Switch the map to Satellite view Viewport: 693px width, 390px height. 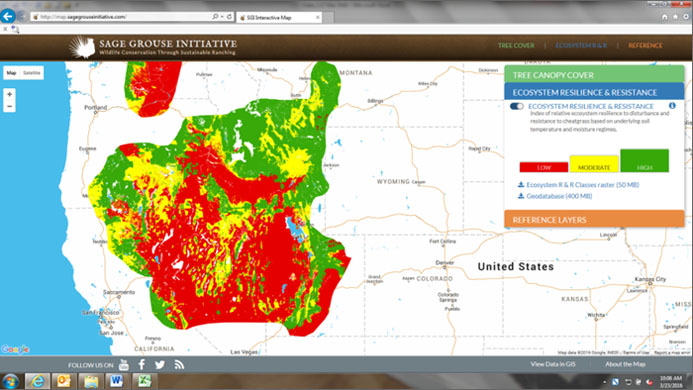coord(31,73)
